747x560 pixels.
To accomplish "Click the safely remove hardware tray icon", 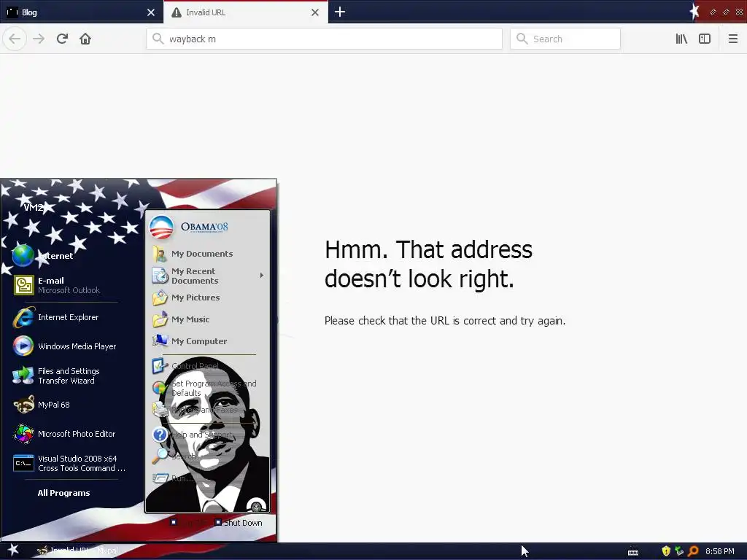I will (679, 551).
